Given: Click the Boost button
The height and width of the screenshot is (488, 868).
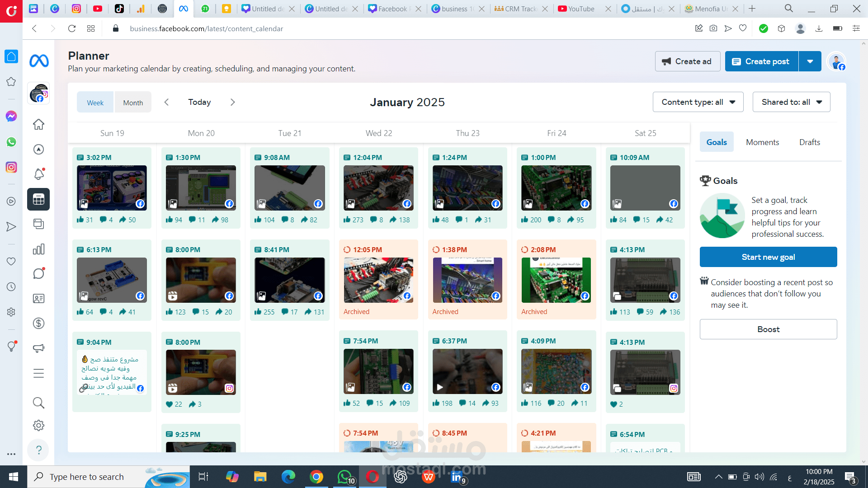Looking at the screenshot, I should tap(768, 329).
